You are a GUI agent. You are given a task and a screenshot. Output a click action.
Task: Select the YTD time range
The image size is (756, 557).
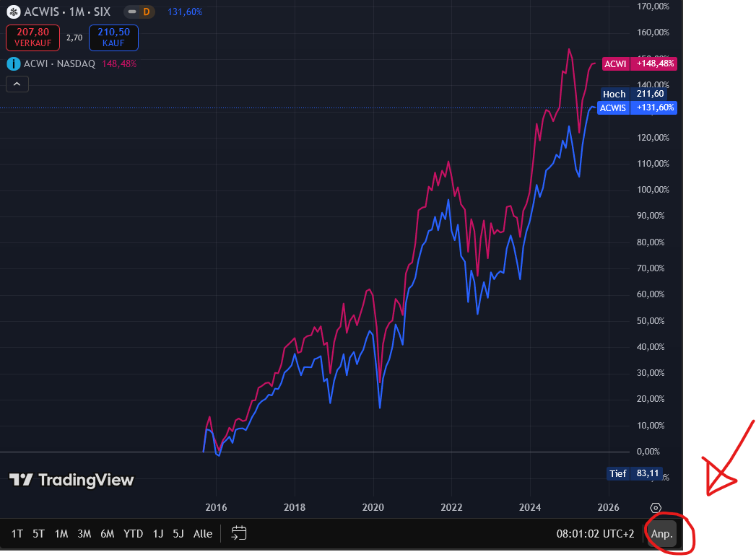(x=133, y=534)
